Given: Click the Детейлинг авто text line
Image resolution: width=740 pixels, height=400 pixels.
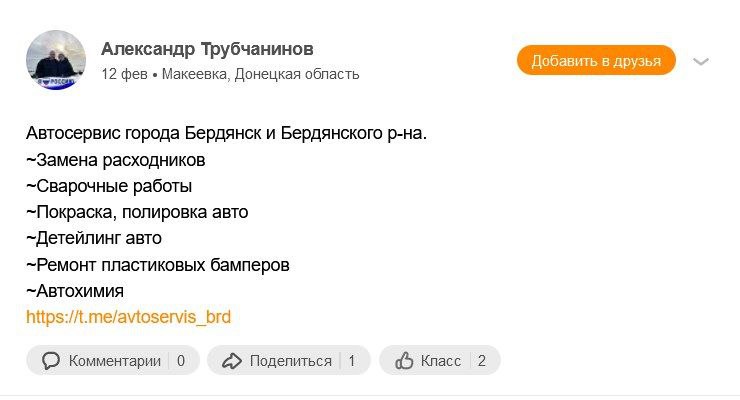Looking at the screenshot, I should pos(94,238).
